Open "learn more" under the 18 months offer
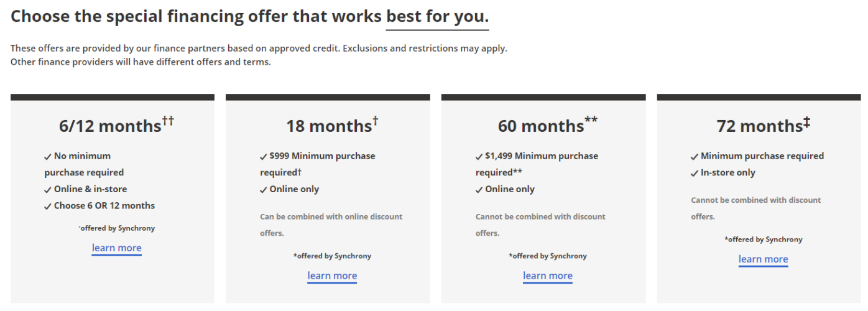 tap(332, 276)
